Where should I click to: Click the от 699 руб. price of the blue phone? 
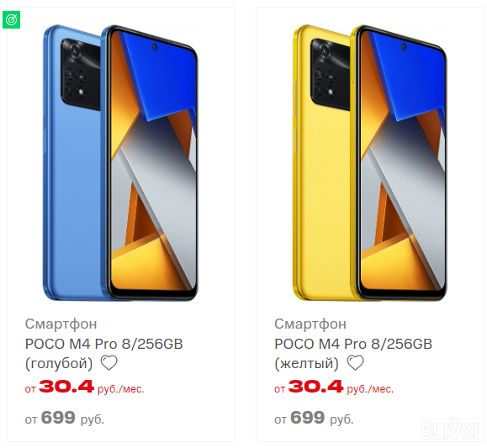click(x=65, y=418)
